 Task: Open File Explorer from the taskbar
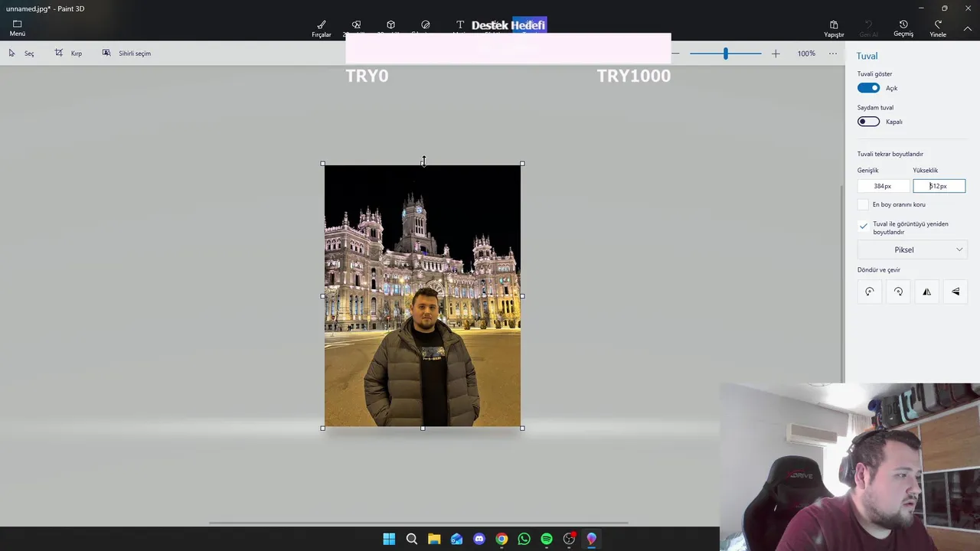tap(434, 539)
